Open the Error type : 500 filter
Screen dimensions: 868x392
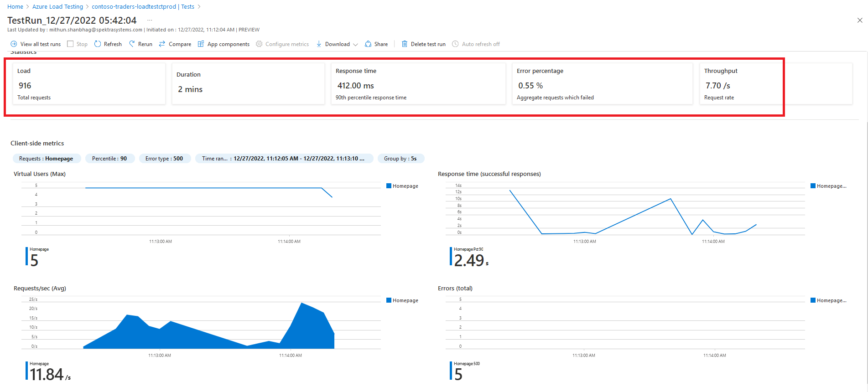coord(165,159)
